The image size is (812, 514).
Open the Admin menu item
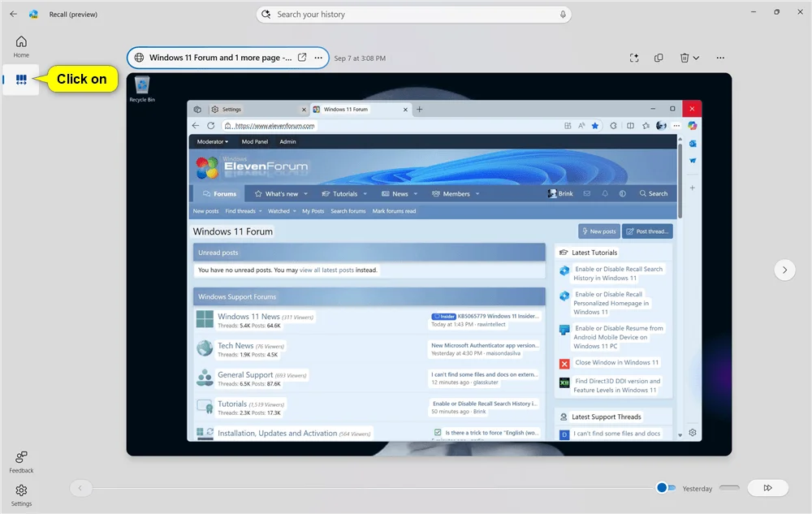[288, 142]
